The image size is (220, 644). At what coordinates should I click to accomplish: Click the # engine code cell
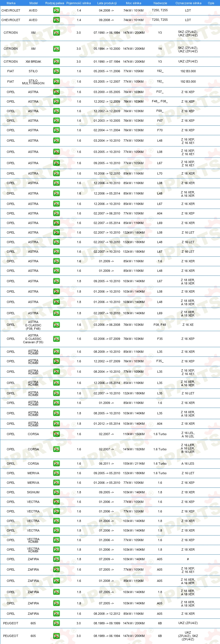(188, 559)
